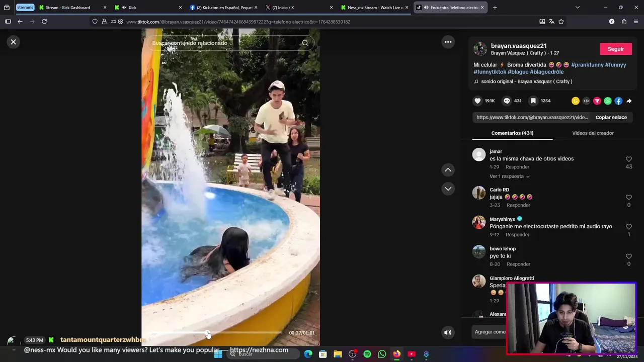
Task: Open the list all tabs dropdown
Action: (x=577, y=8)
